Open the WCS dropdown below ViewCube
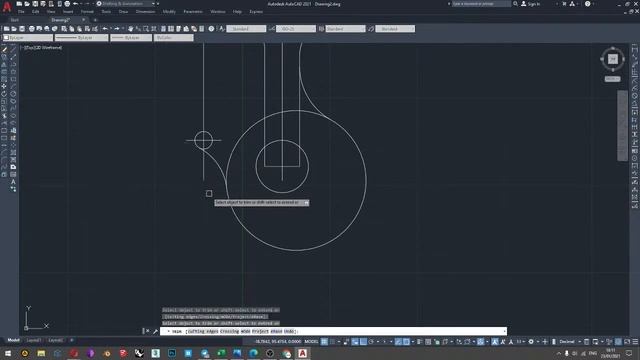This screenshot has width=640, height=360. coord(612,79)
